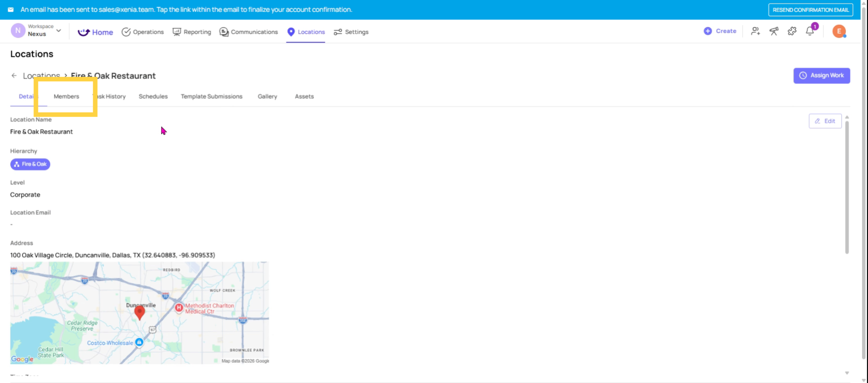Click the Methodist Charlton Medical Ctr marker
868x383 pixels.
pyautogui.click(x=179, y=308)
